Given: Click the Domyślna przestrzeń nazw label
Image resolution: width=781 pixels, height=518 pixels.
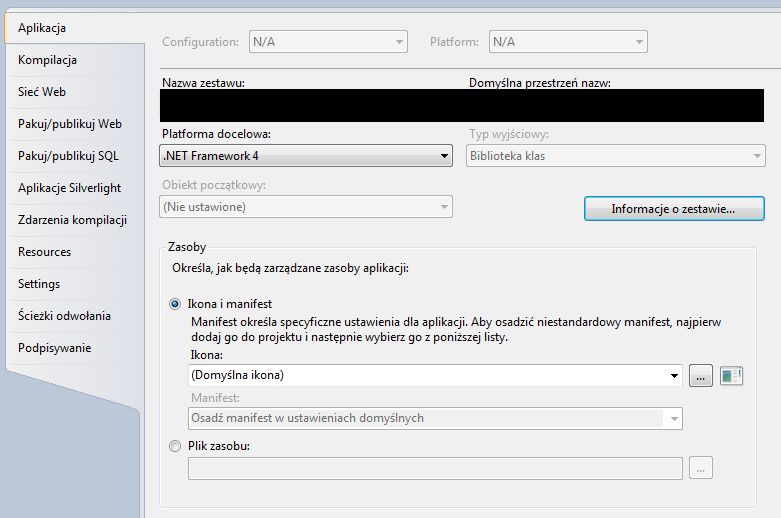Looking at the screenshot, I should tap(539, 83).
